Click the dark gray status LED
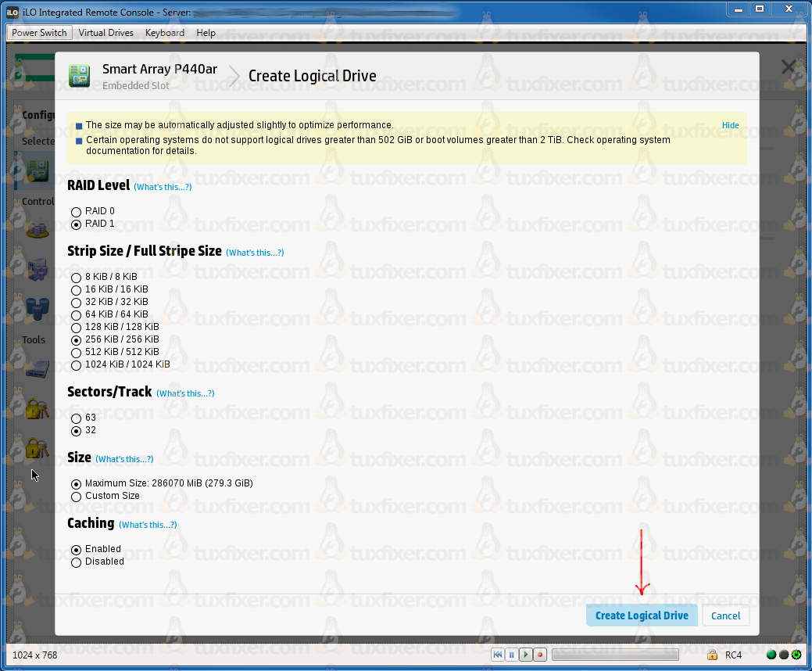The height and width of the screenshot is (671, 812). (x=784, y=655)
